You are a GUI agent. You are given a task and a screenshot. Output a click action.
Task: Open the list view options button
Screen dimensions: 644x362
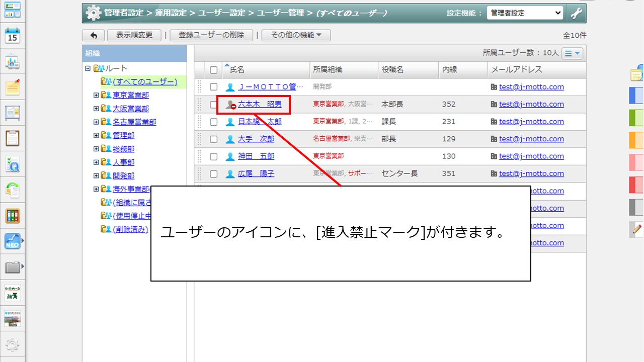point(573,53)
